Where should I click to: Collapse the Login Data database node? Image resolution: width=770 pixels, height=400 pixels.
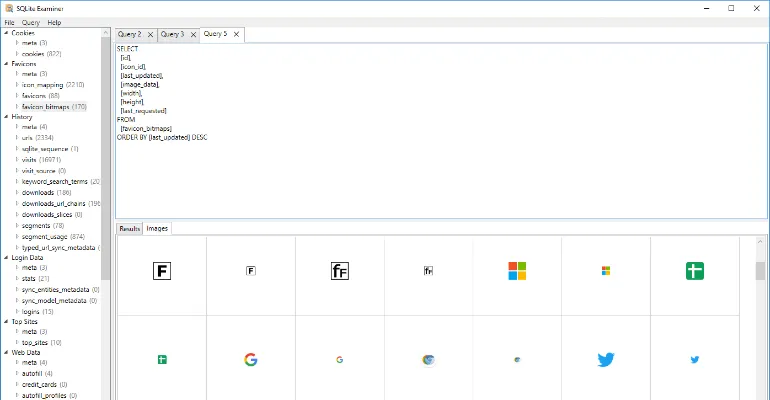click(6, 258)
